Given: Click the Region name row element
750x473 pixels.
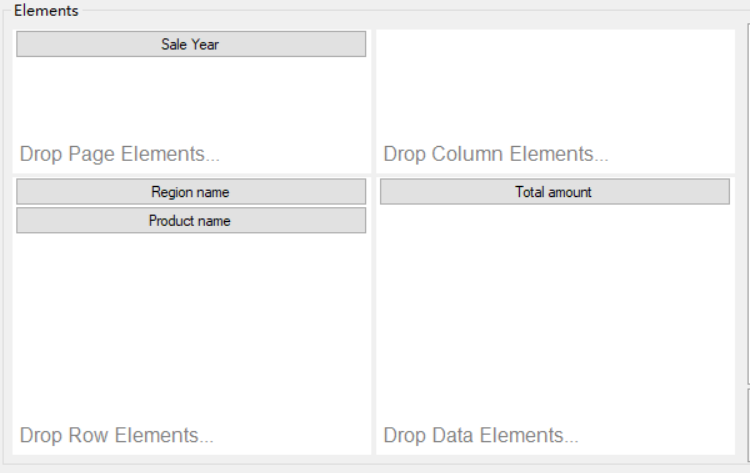Looking at the screenshot, I should 191,192.
